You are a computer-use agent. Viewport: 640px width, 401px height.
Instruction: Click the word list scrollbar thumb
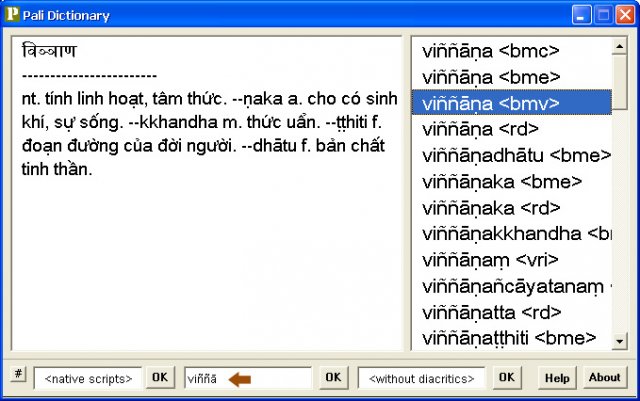(x=619, y=82)
